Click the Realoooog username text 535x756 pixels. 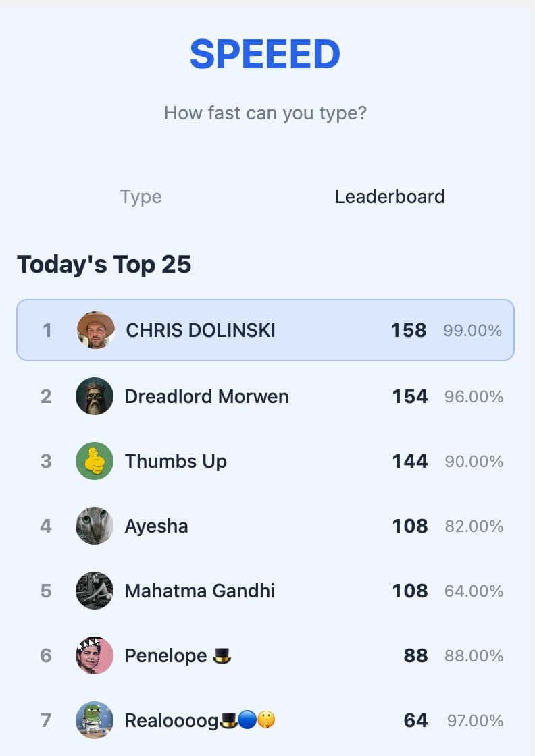click(x=172, y=721)
